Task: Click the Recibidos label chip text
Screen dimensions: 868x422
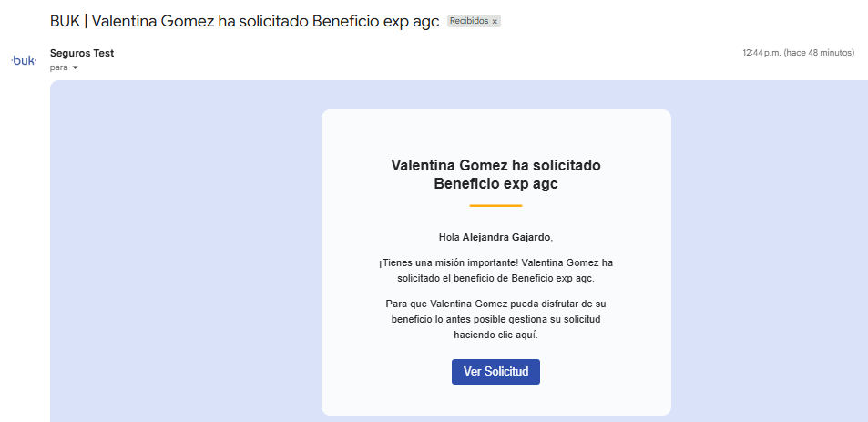Action: (x=469, y=21)
